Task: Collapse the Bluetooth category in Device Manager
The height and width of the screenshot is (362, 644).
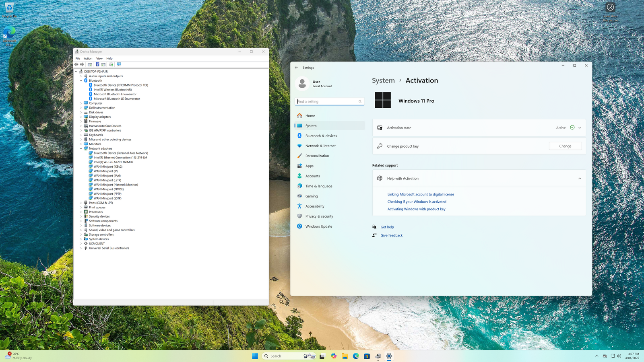Action: point(81,81)
